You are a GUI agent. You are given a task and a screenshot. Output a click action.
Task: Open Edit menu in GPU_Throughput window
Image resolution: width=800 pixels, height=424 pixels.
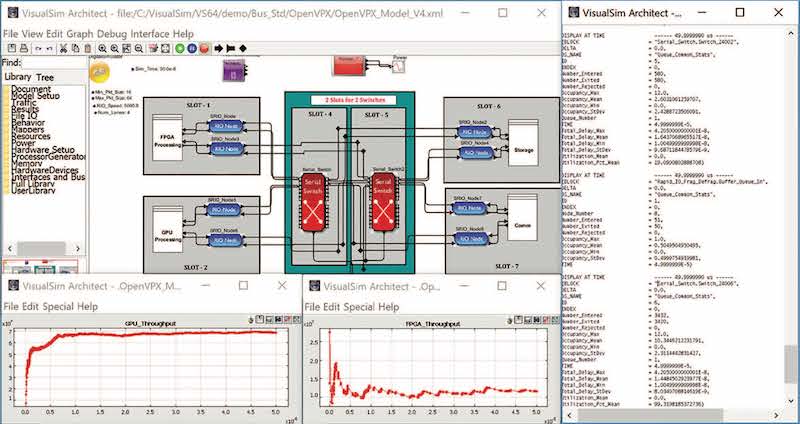(x=31, y=307)
